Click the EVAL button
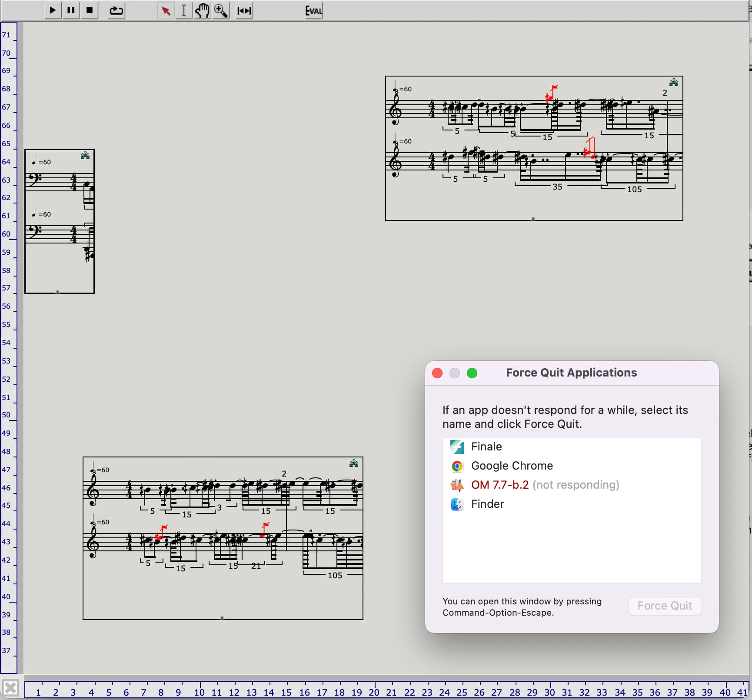752x700 pixels. pos(313,10)
